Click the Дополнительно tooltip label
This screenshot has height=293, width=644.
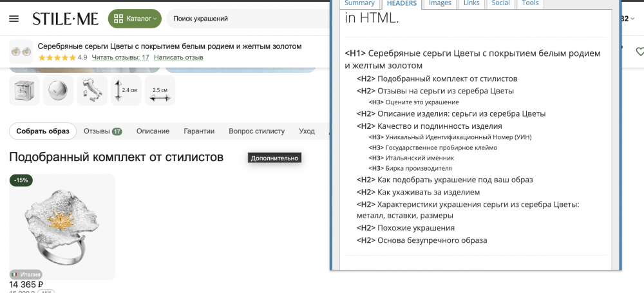(x=274, y=158)
